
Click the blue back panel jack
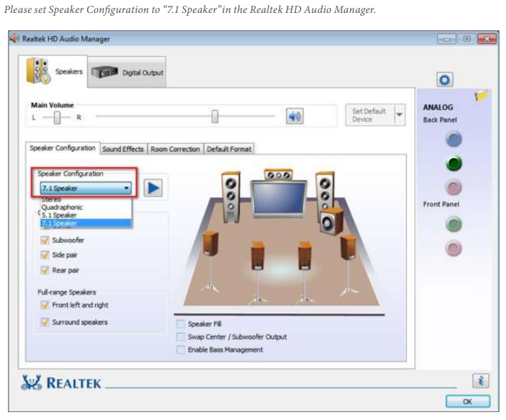point(454,140)
